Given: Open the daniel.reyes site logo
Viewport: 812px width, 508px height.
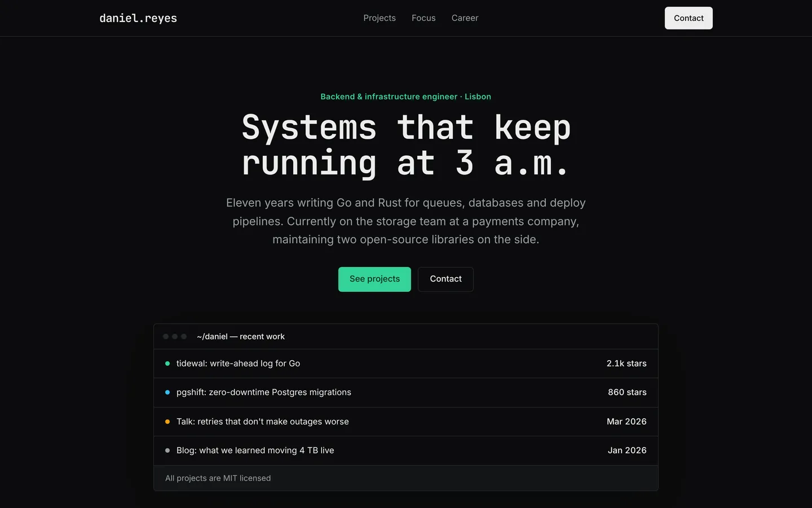Looking at the screenshot, I should coord(138,18).
